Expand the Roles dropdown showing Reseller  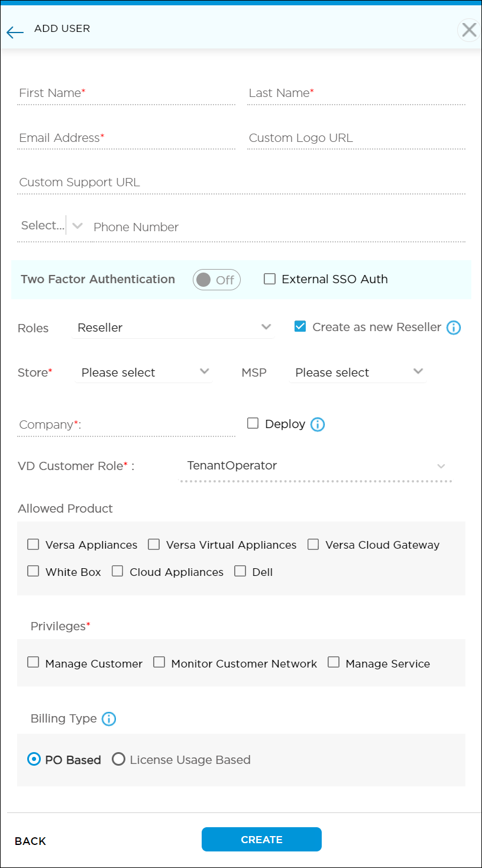172,327
